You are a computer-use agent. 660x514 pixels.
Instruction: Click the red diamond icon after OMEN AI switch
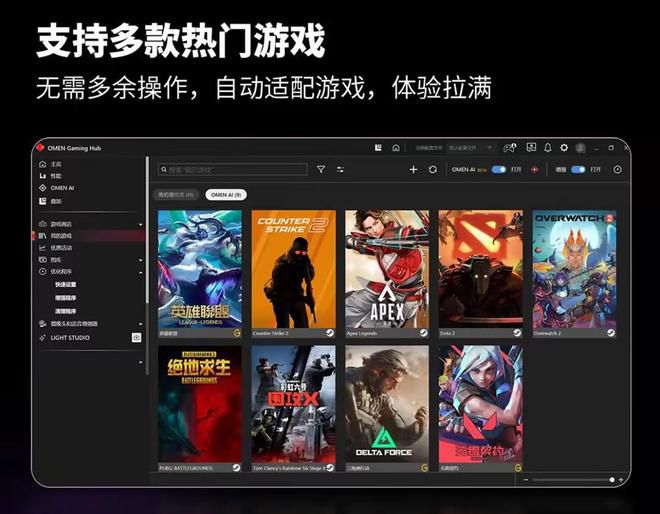[x=535, y=170]
